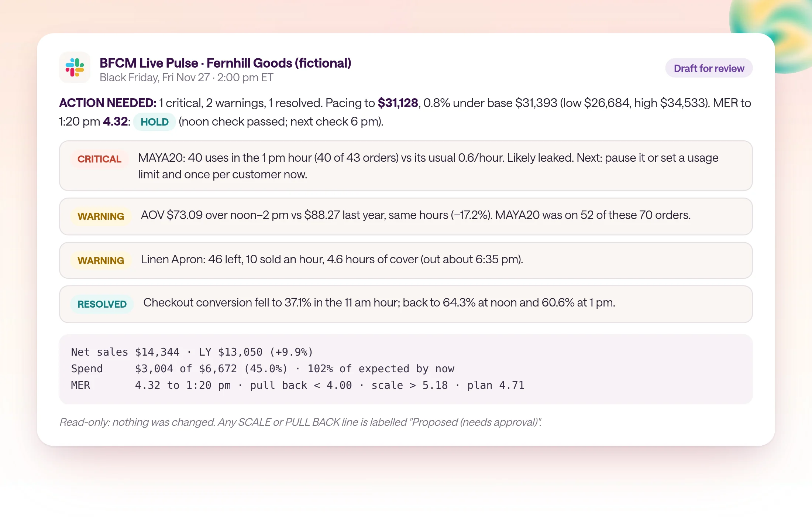Click the date line 'Black Friday, Fri Nov 27 · 2:00 pm ET'
This screenshot has width=812, height=517.
click(x=186, y=78)
